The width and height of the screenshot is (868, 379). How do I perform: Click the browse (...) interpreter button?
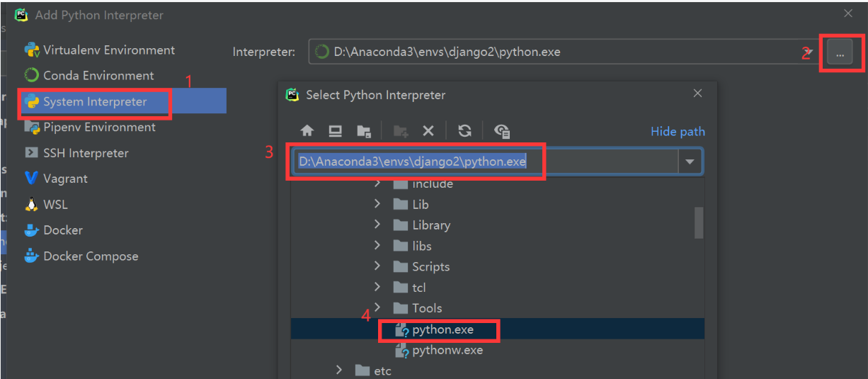pyautogui.click(x=840, y=52)
